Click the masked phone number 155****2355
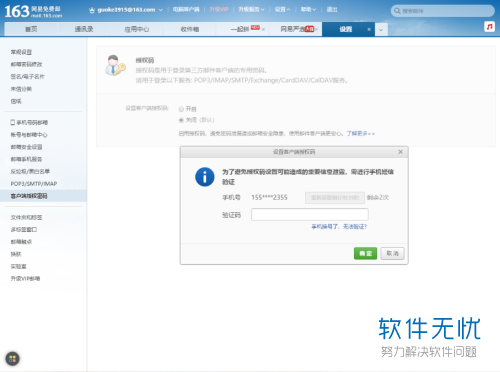 tap(269, 198)
